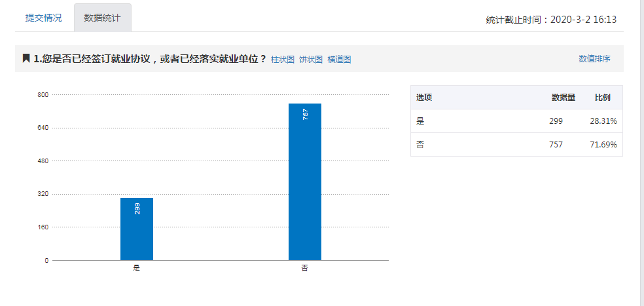Click the 否 label under the chart axis
The height and width of the screenshot is (306, 644).
point(305,269)
